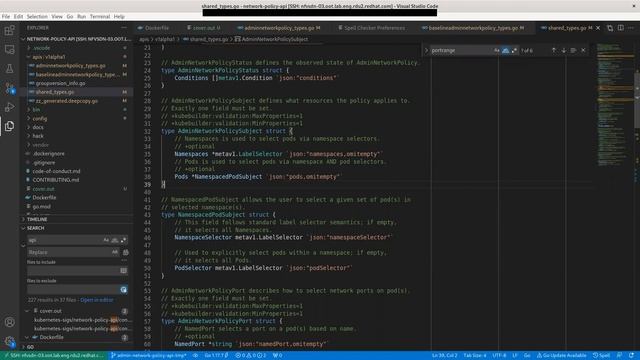Toggle Match Whole Word in find widget
Viewport: 640px width, 360px height.
pos(505,50)
